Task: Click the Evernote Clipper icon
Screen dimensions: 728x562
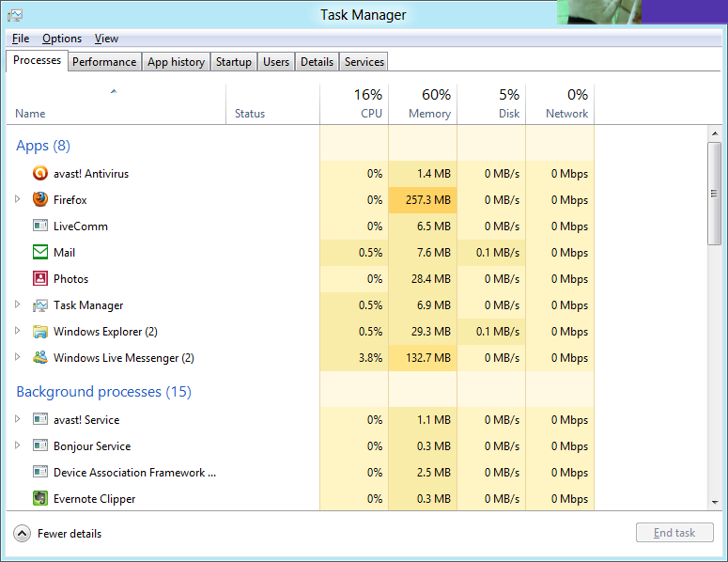Action: pyautogui.click(x=39, y=499)
